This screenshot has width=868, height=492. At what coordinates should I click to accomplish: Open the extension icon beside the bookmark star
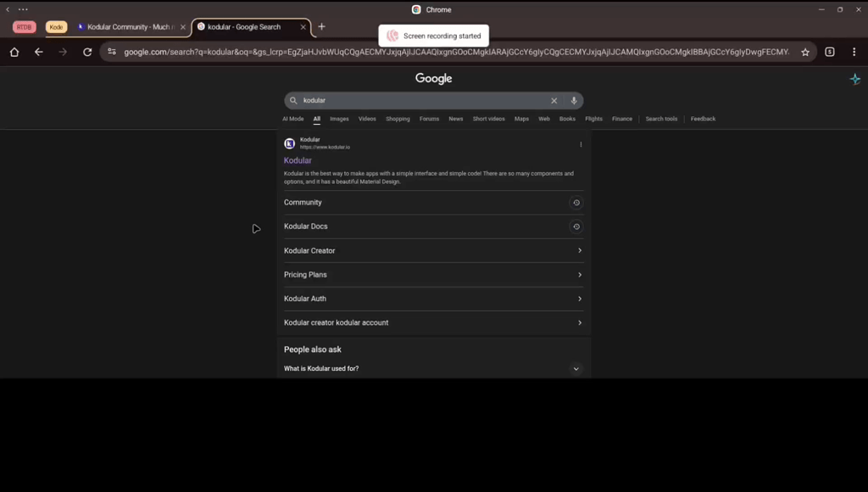click(830, 52)
